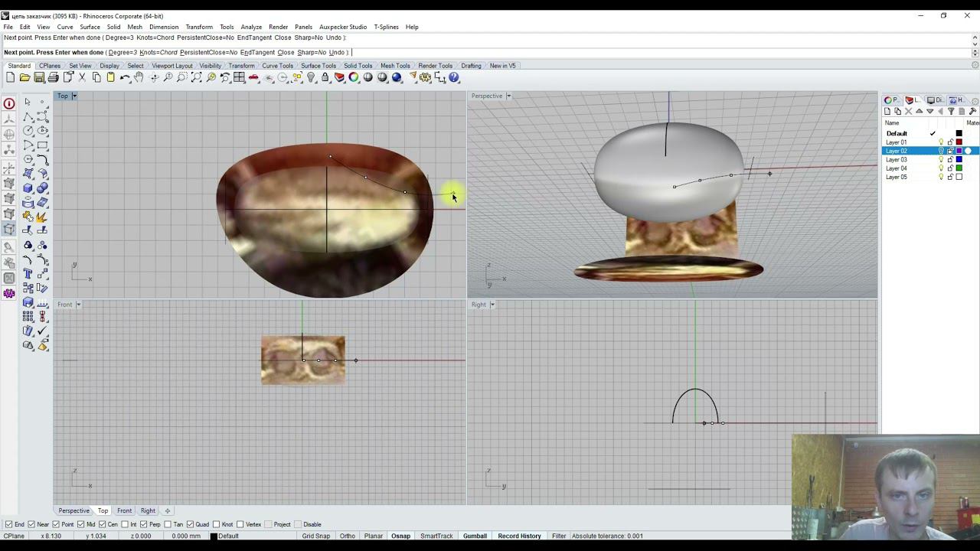Screen dimensions: 980x551
Task: Switch to the Curve Tools toolbar tab
Action: pos(278,66)
